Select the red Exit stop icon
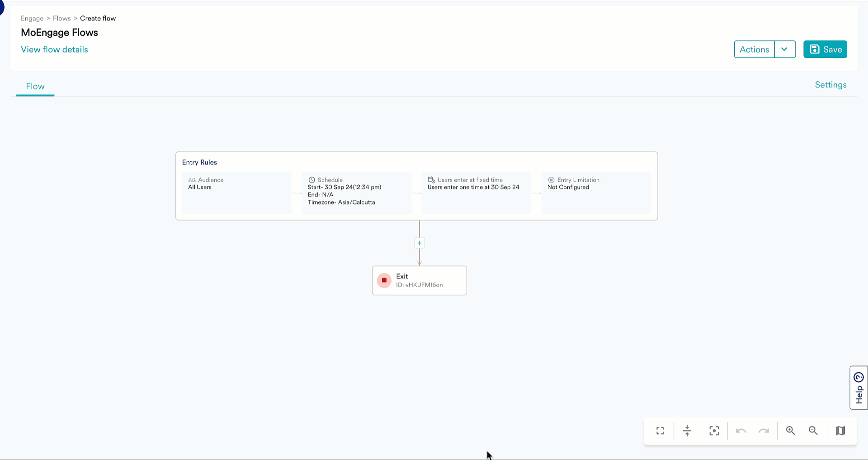868x460 pixels. (x=384, y=280)
